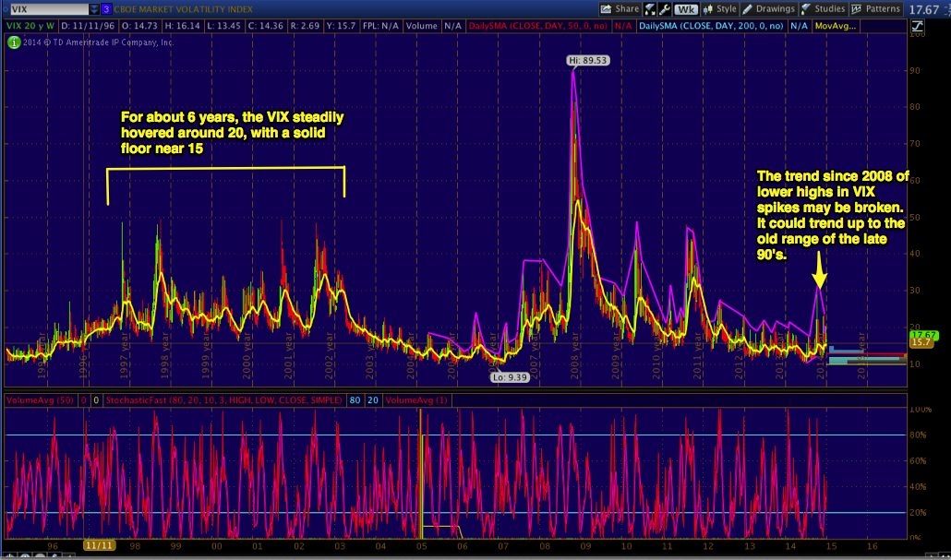Click the small symbol link icon left of VIX

5,9
